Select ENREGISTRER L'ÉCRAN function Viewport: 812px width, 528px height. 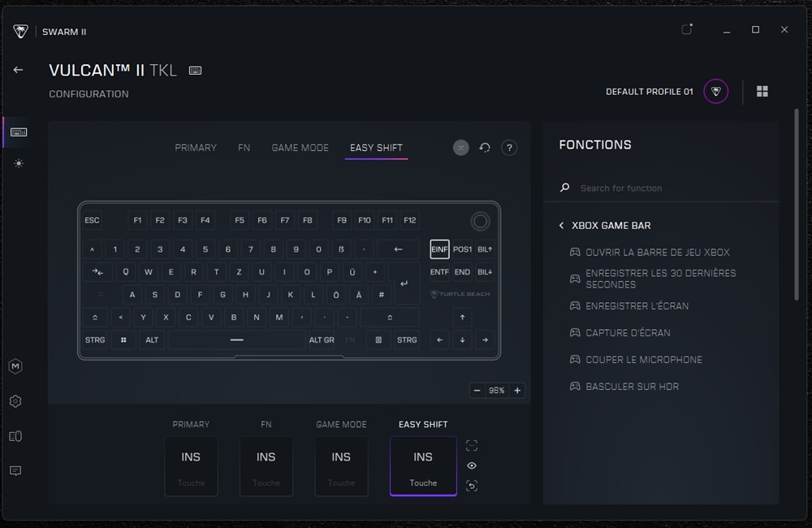tap(637, 305)
